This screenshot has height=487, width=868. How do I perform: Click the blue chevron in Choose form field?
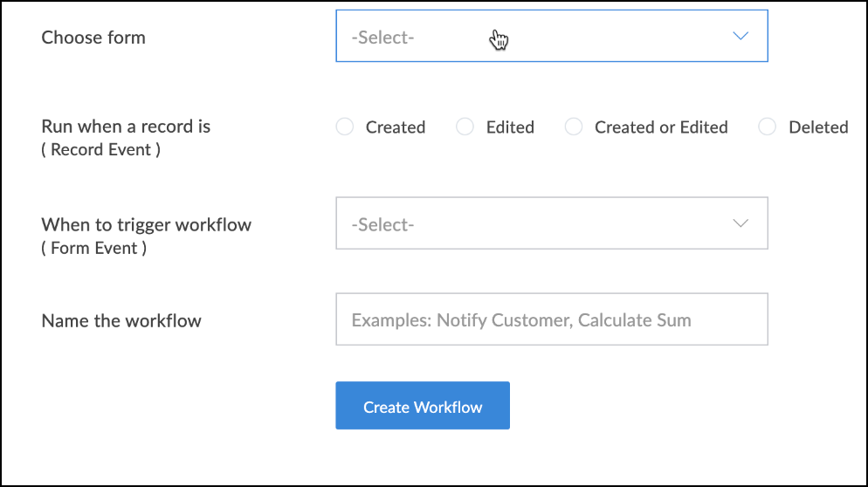tap(741, 37)
